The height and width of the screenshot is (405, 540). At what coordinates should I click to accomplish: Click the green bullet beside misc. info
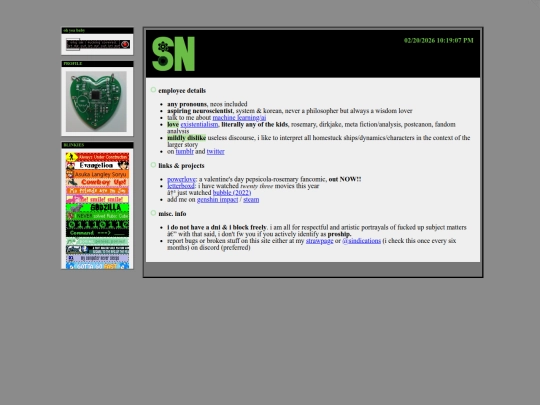point(153,213)
